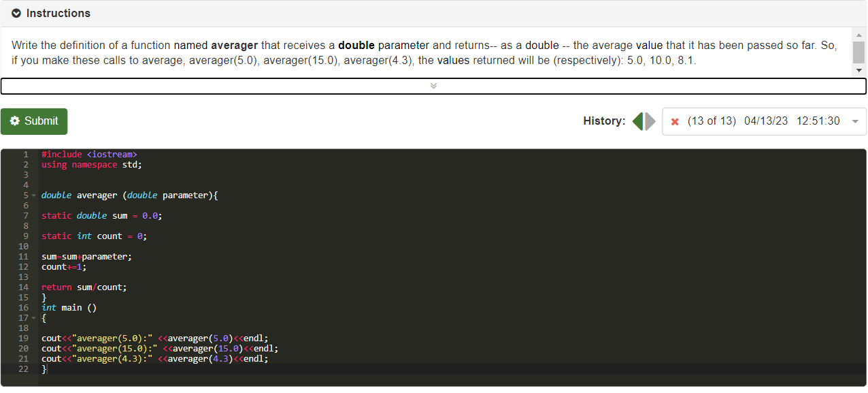The width and height of the screenshot is (868, 393).
Task: Click 'static int count = 0;' line
Action: (x=95, y=236)
